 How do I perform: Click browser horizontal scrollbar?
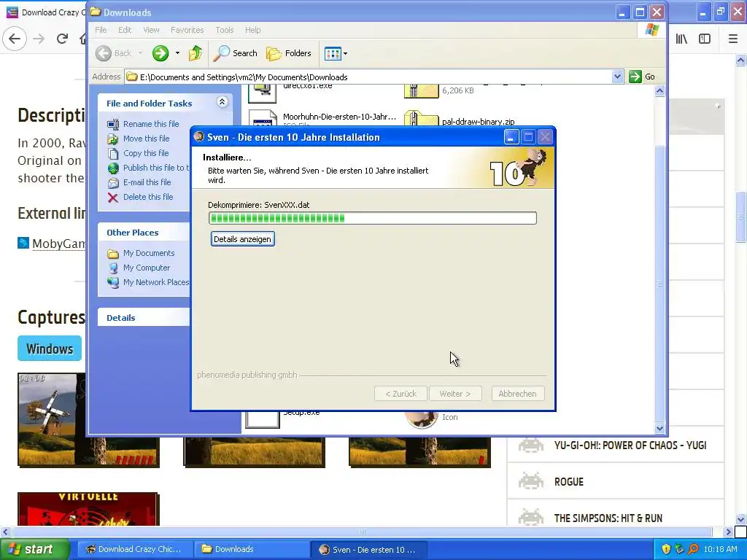[362, 532]
